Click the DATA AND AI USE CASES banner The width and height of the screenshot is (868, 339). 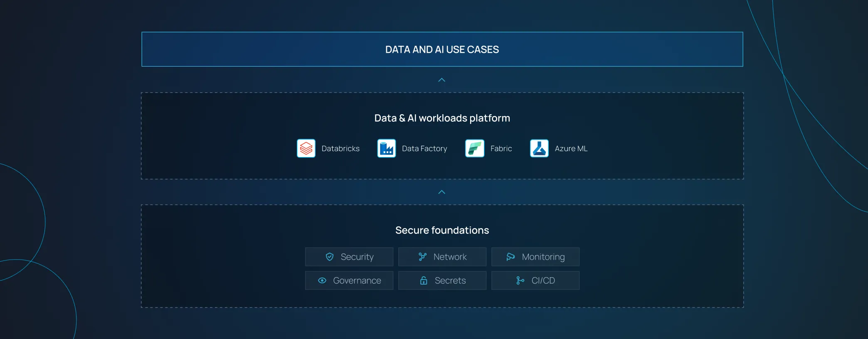coord(442,49)
